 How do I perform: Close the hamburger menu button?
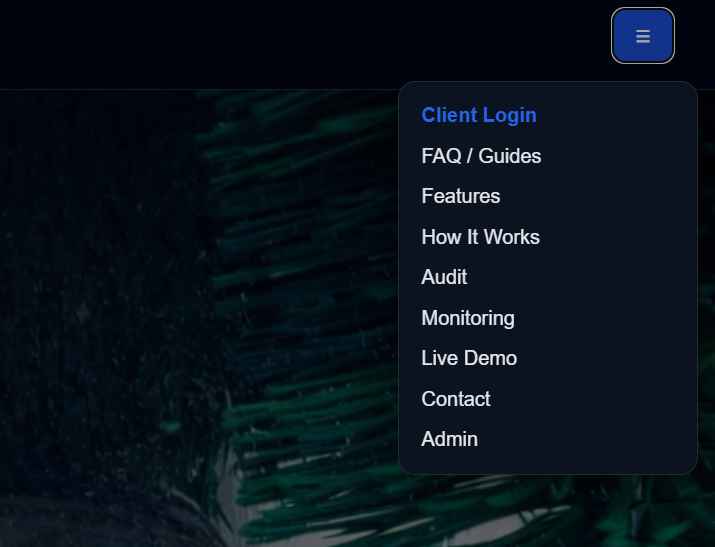642,36
